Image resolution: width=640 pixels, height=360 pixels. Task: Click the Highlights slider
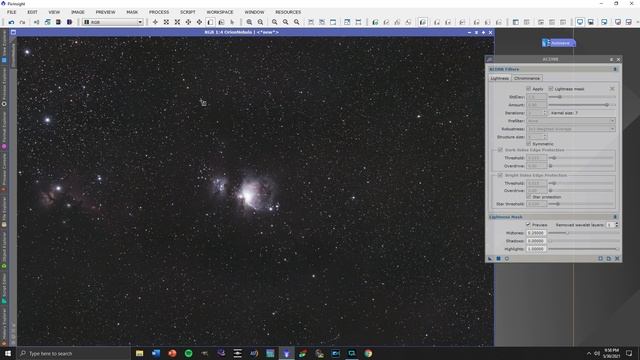[583, 249]
